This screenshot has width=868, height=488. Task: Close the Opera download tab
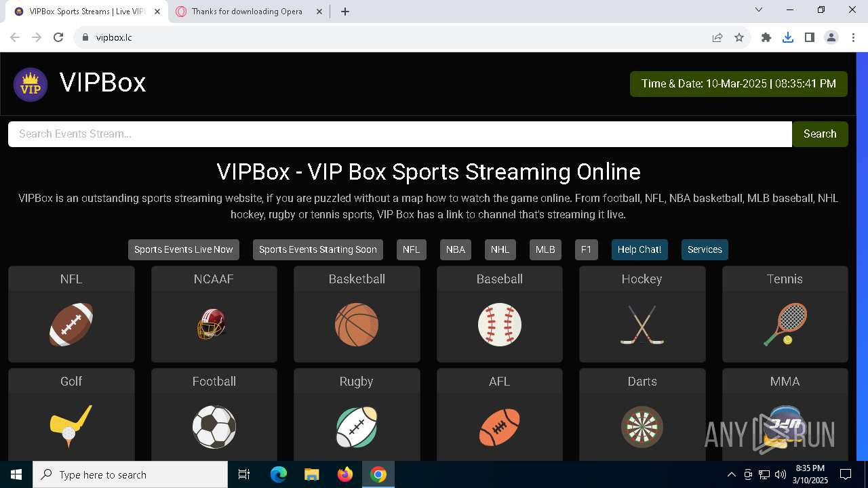click(319, 12)
